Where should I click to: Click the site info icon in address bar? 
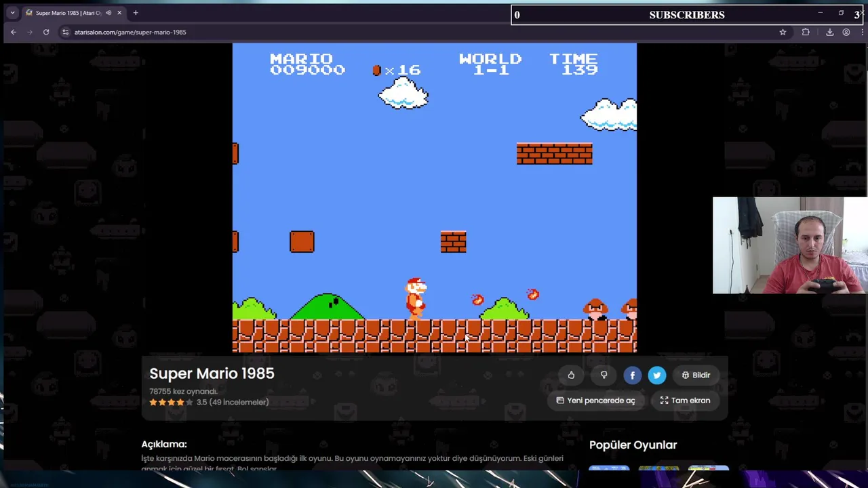66,32
